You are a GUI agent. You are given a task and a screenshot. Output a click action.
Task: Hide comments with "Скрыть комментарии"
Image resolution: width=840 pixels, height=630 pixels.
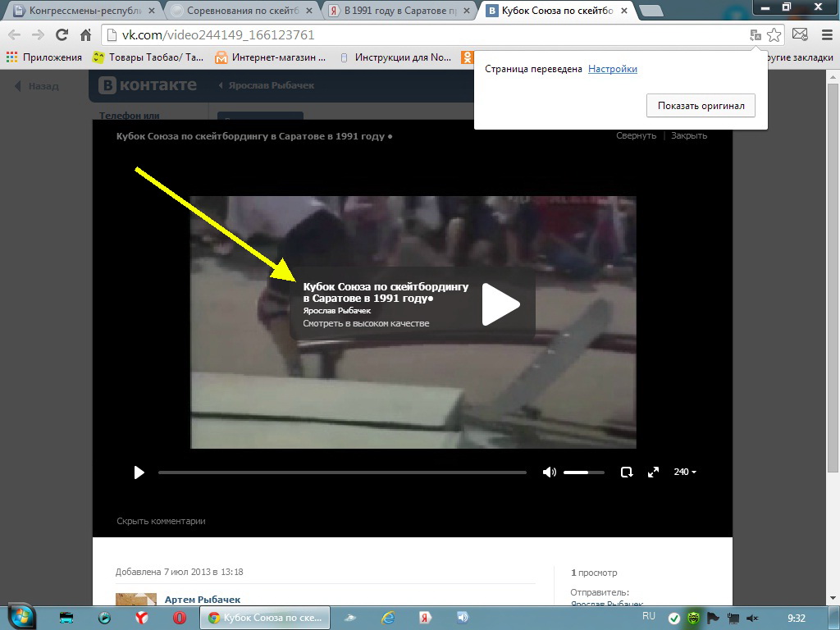161,521
